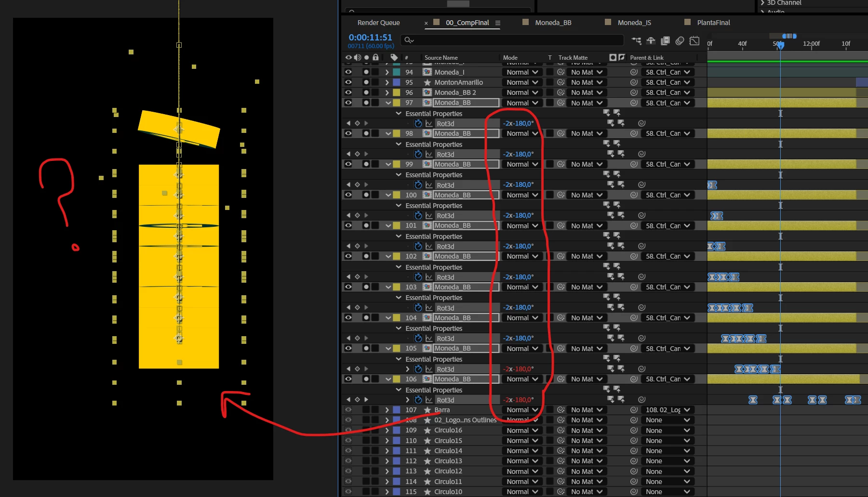Switch to the Render Queue tab
Viewport: 868px width, 497px height.
[378, 23]
